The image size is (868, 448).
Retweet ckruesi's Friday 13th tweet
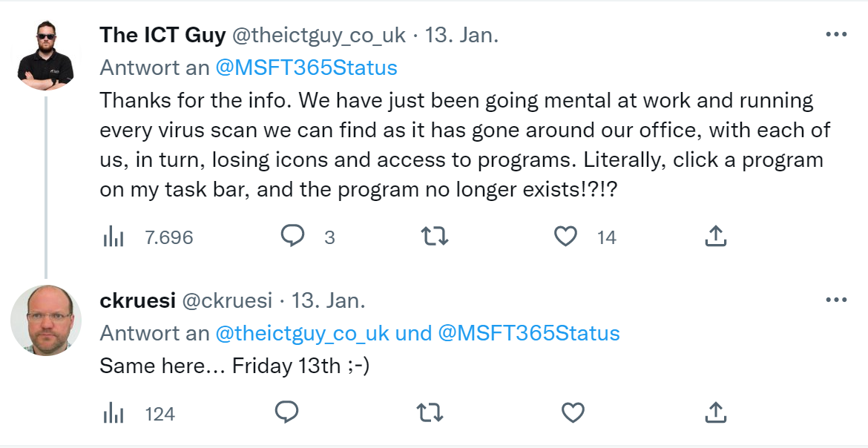(430, 412)
